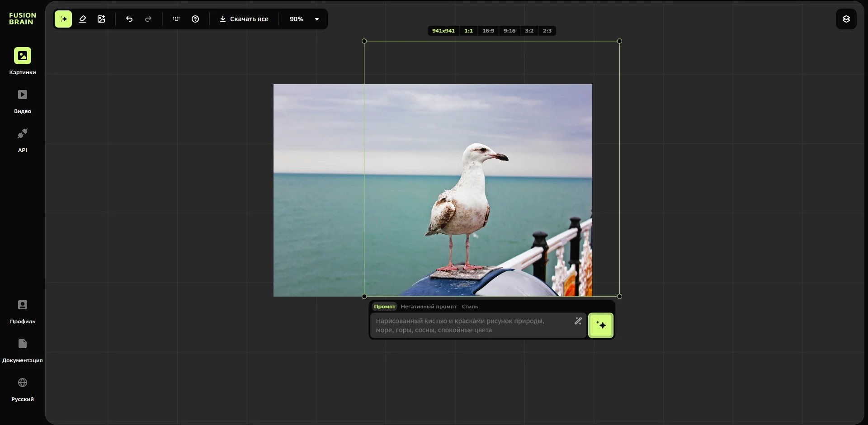
Task: Select the AI generation tool in toolbar
Action: 63,19
